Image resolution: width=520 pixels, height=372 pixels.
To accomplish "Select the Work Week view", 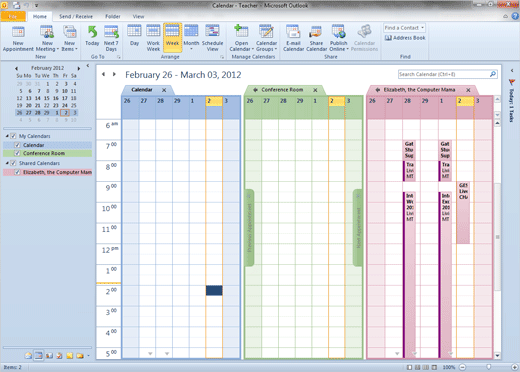I will coord(153,38).
